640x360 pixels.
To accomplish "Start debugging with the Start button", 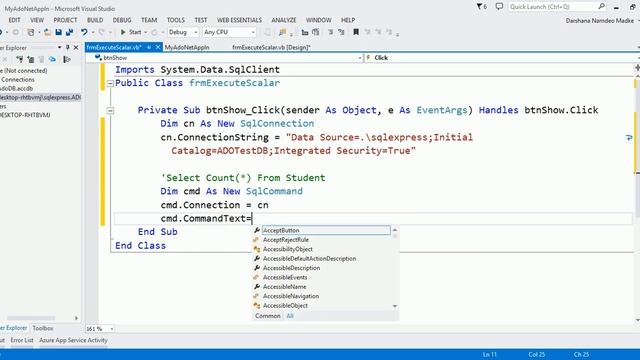I will coord(131,32).
